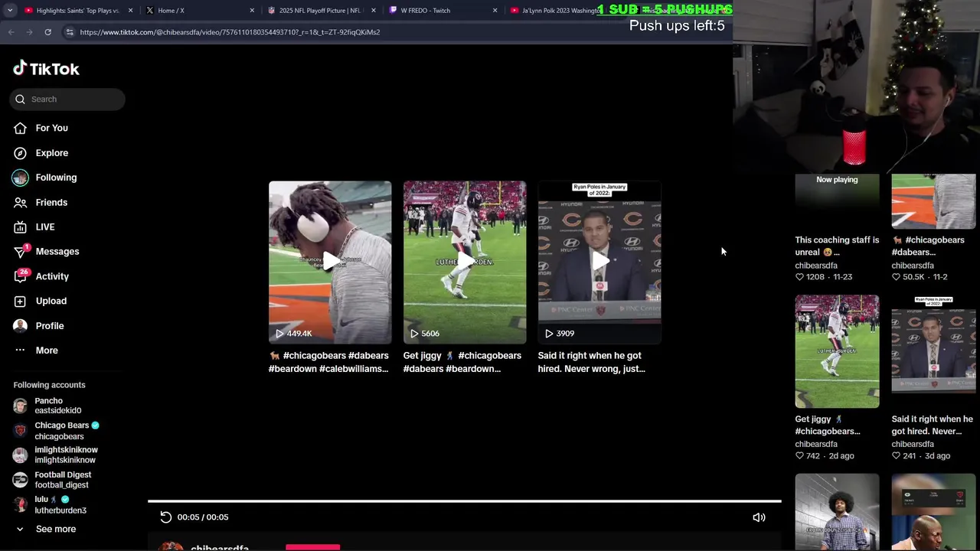
Task: Switch to the Home / X tab
Action: pos(199,11)
